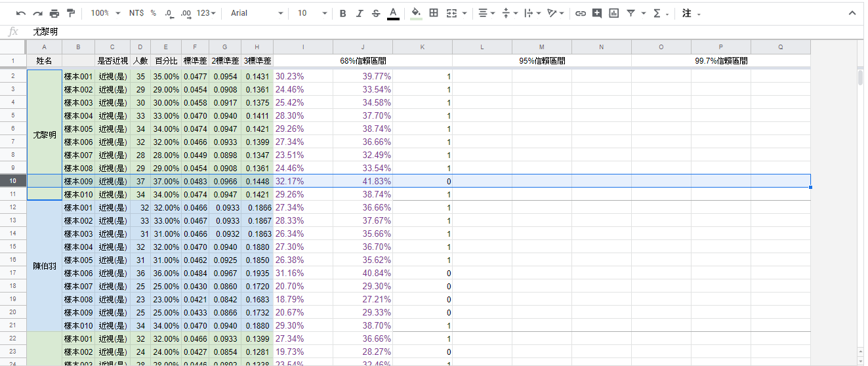Select column K header
The width and height of the screenshot is (868, 366).
[423, 47]
